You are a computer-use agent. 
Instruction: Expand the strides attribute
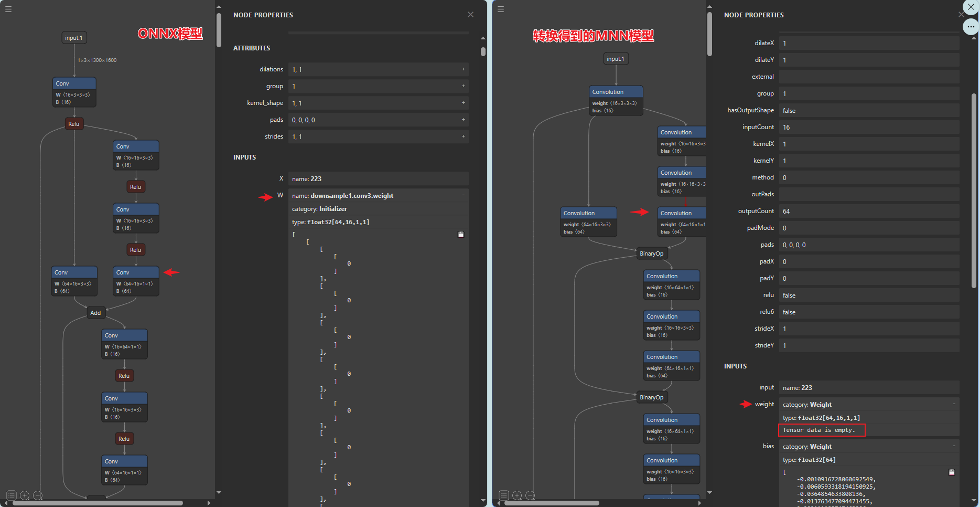coord(463,136)
